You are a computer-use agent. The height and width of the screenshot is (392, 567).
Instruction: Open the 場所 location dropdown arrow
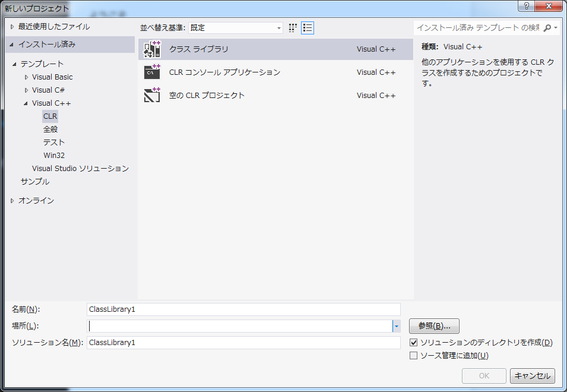(396, 326)
